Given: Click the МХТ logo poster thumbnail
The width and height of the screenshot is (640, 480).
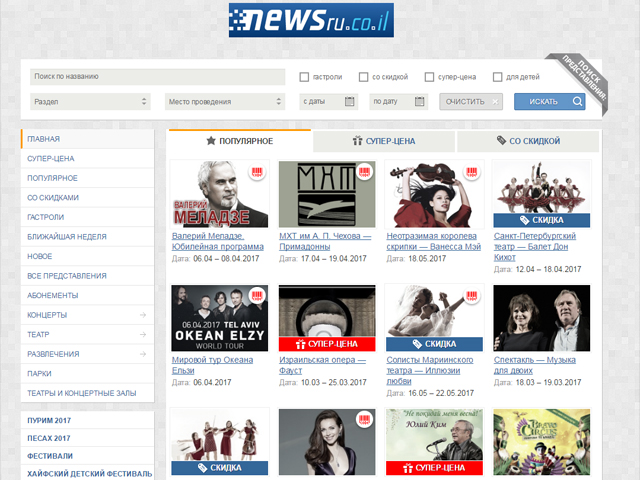Looking at the screenshot, I should pyautogui.click(x=327, y=194).
